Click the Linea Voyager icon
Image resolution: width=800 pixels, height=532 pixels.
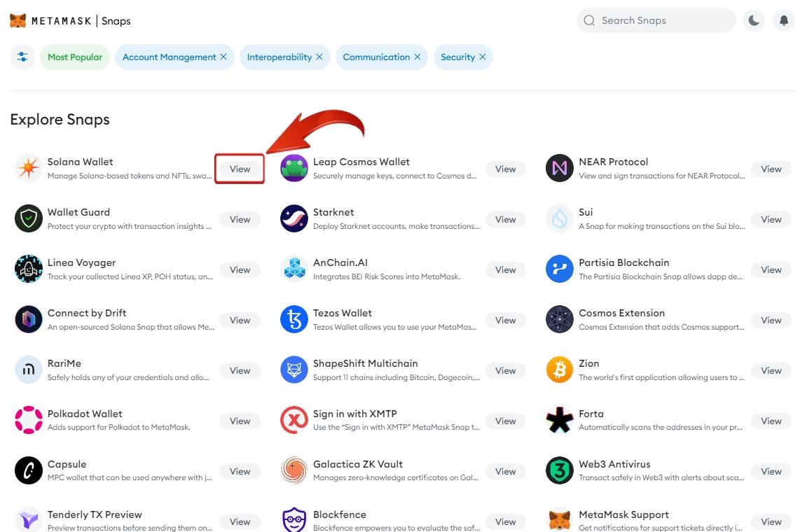pyautogui.click(x=29, y=269)
